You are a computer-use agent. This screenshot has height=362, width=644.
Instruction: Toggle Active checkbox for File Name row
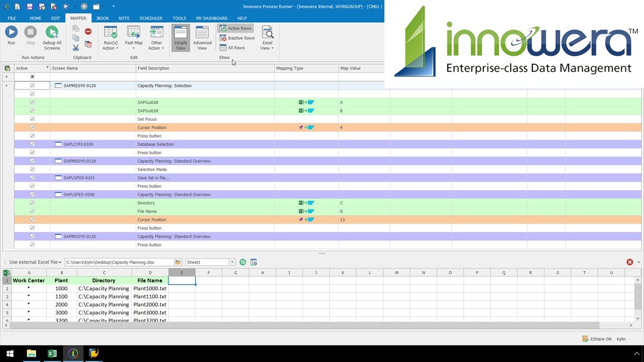[32, 211]
